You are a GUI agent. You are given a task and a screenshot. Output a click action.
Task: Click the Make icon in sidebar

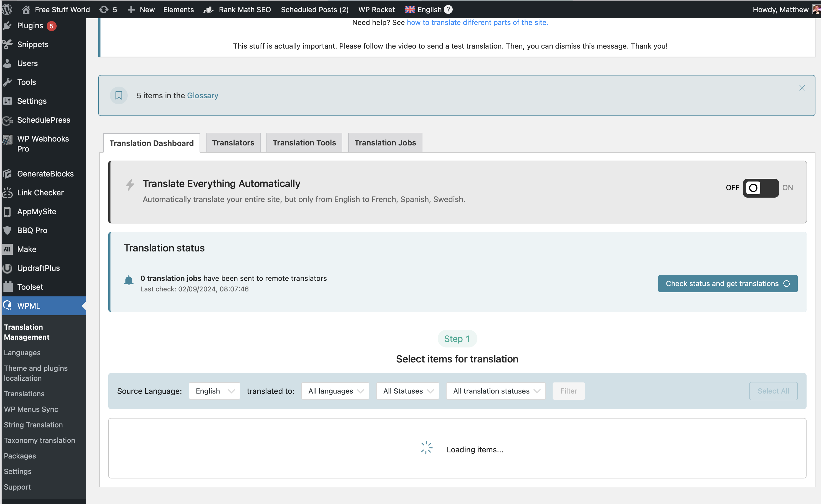[7, 249]
